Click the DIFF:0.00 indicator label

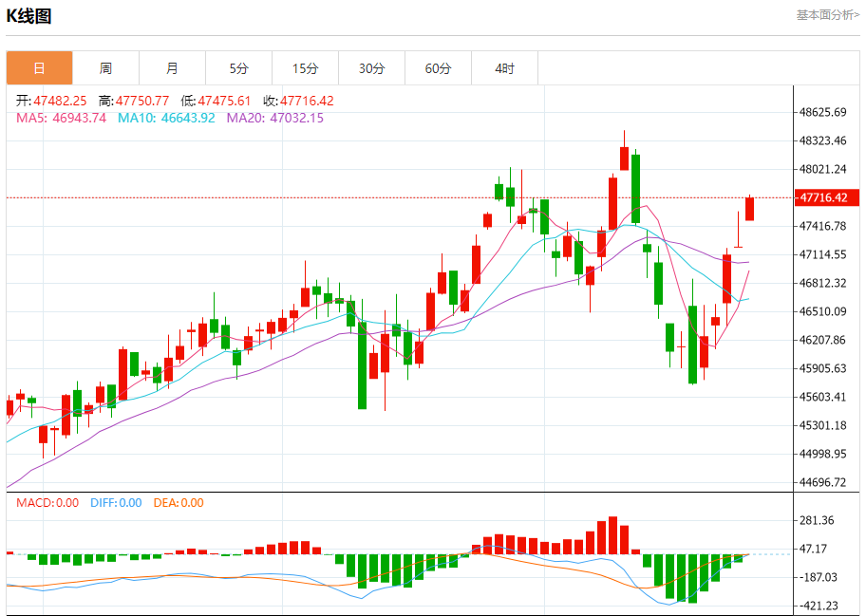point(116,503)
